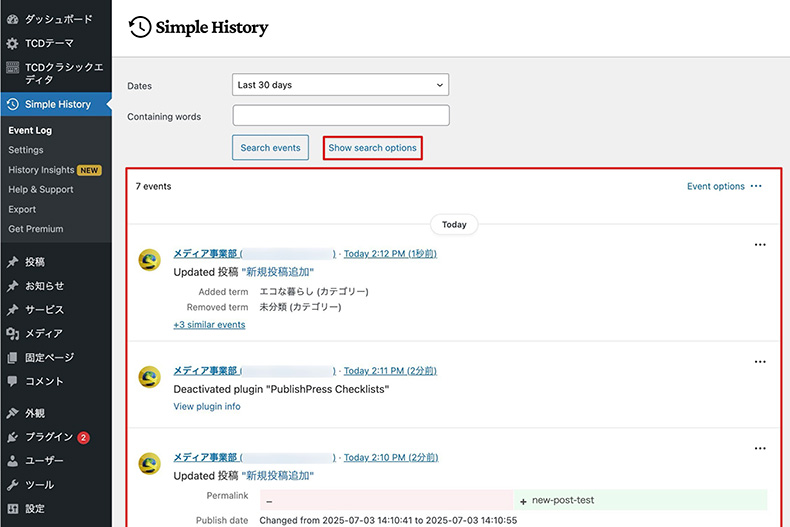Click the サービス pin icon
790x527 pixels.
tap(13, 309)
